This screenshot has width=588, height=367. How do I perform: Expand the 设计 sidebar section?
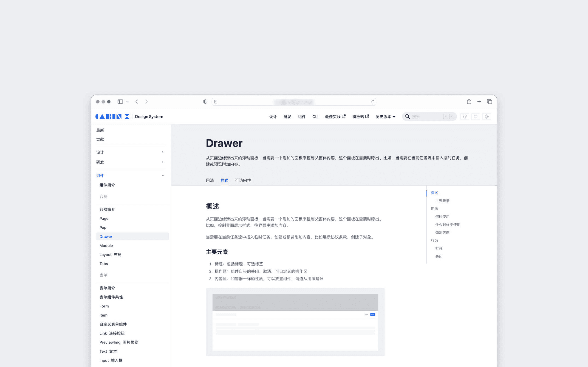(163, 152)
